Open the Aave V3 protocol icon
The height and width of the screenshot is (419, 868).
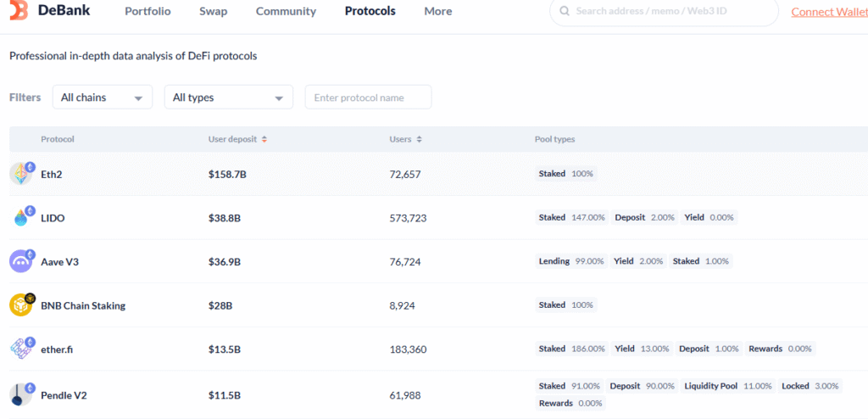(x=22, y=261)
